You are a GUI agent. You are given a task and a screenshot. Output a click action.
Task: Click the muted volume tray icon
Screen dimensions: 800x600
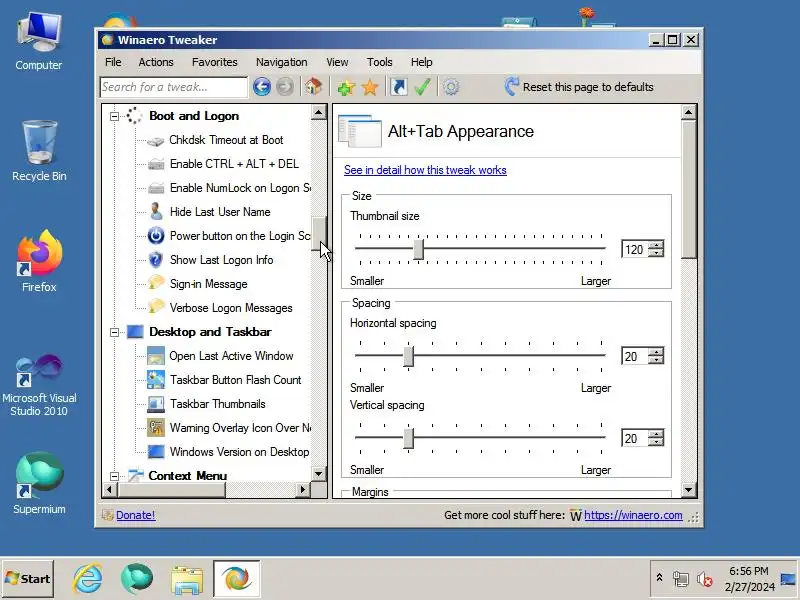point(705,579)
